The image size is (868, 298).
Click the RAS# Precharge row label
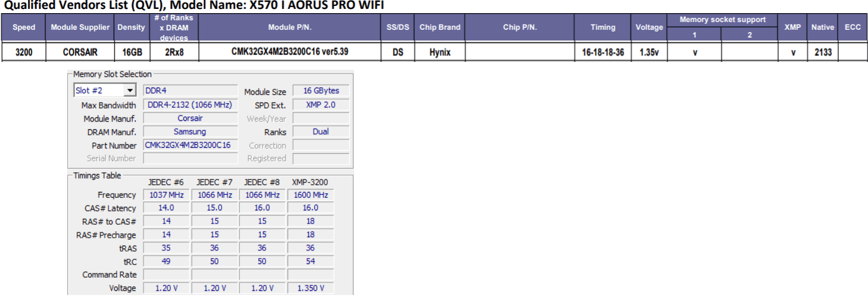pyautogui.click(x=106, y=235)
